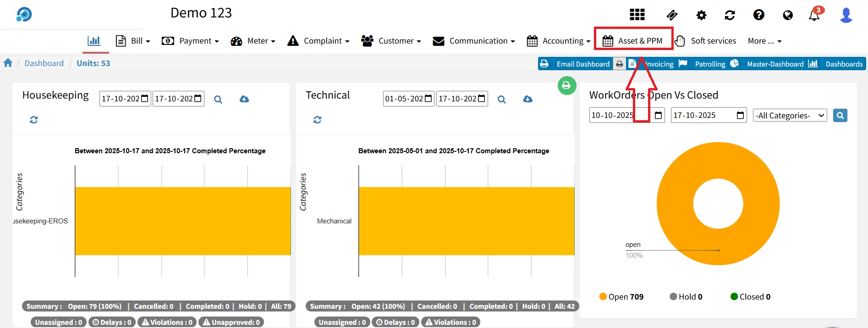Refresh the Technical panel
Image resolution: width=868 pixels, height=328 pixels.
[x=317, y=120]
